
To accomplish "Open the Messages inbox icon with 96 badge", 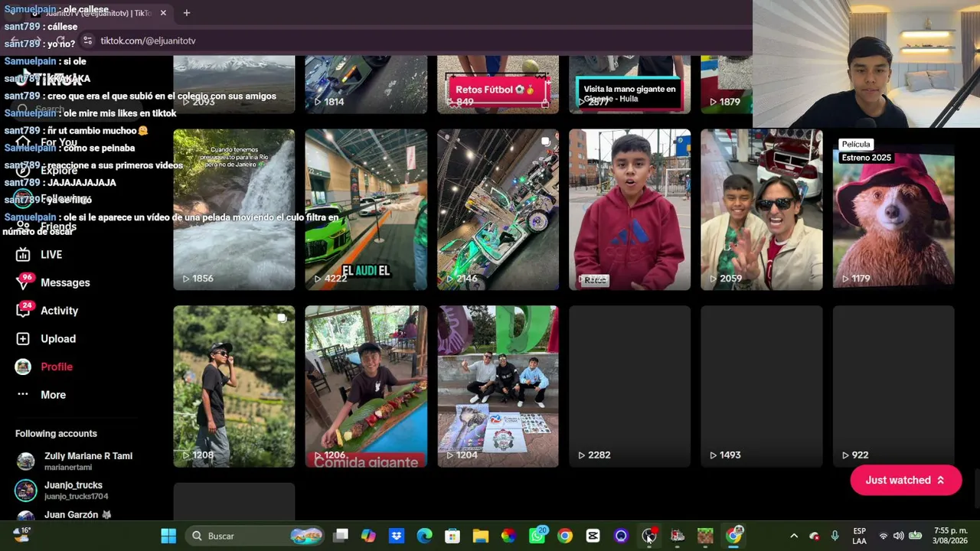I will 24,282.
